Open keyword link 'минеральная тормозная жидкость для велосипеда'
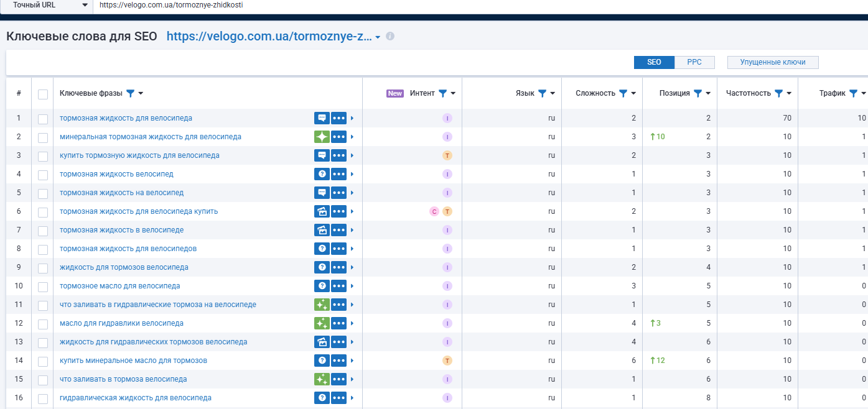Screen dimensions: 868x409 151,137
